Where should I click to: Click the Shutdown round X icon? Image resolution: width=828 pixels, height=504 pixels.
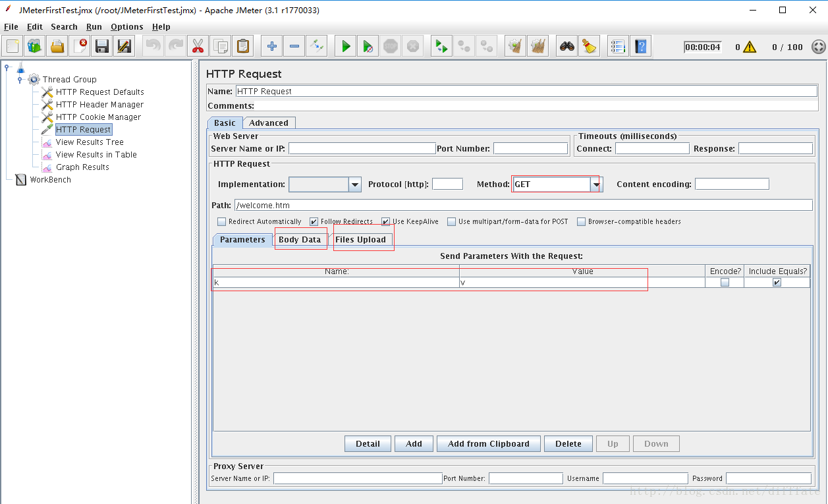413,46
